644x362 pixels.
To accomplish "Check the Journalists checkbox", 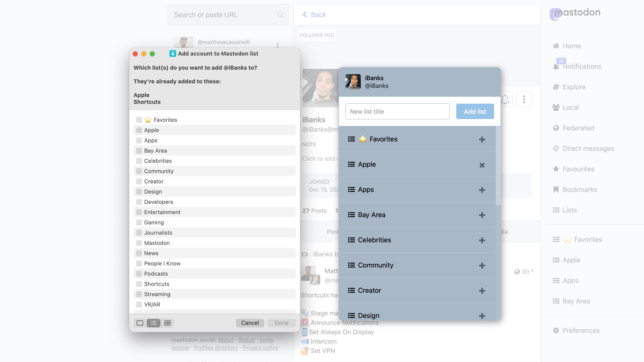I will click(x=139, y=233).
